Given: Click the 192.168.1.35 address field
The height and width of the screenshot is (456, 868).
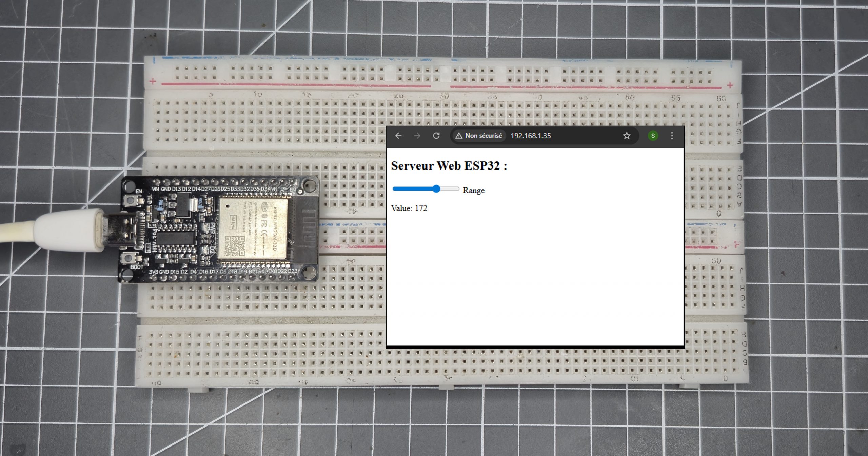Looking at the screenshot, I should [x=531, y=136].
